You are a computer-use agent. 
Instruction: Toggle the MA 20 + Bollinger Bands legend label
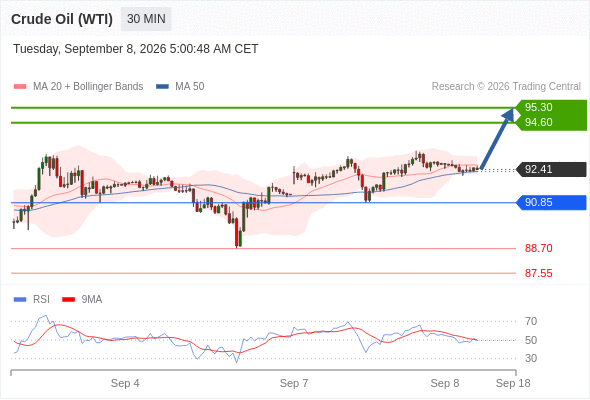coord(88,87)
